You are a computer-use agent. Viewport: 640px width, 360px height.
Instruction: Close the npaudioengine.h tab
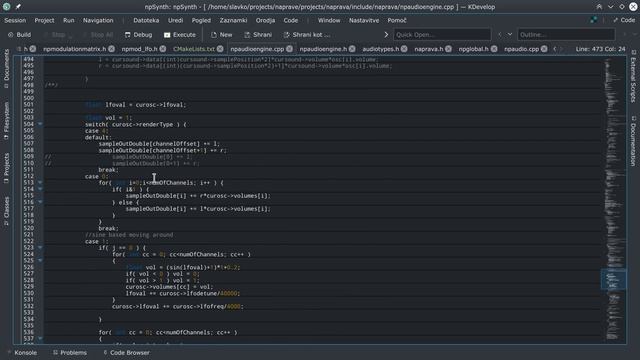click(352, 49)
